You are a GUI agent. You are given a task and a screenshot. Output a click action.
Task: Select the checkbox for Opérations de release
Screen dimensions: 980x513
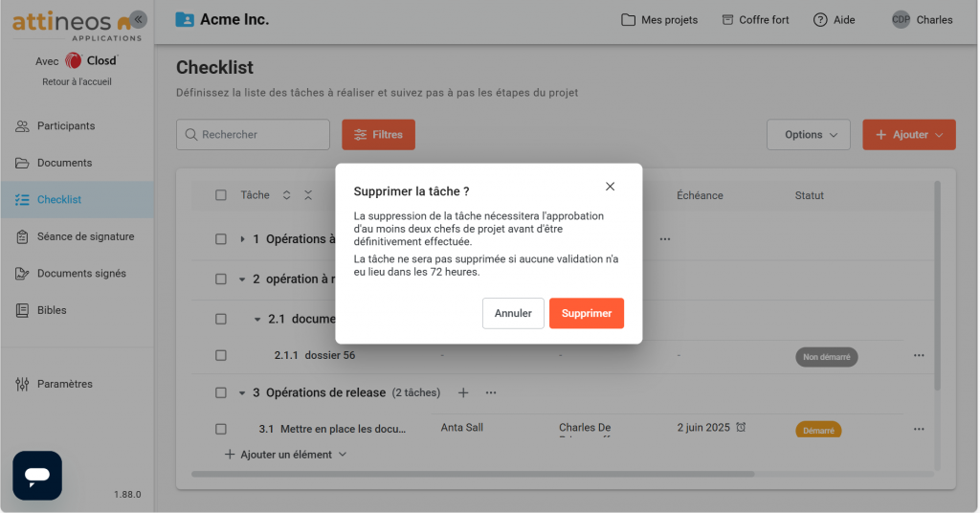pyautogui.click(x=221, y=392)
